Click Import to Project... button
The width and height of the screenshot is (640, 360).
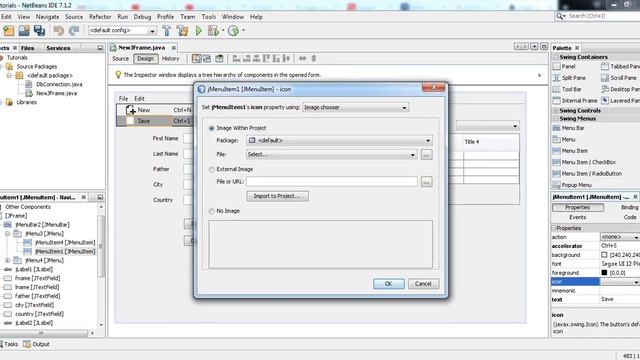coord(277,196)
